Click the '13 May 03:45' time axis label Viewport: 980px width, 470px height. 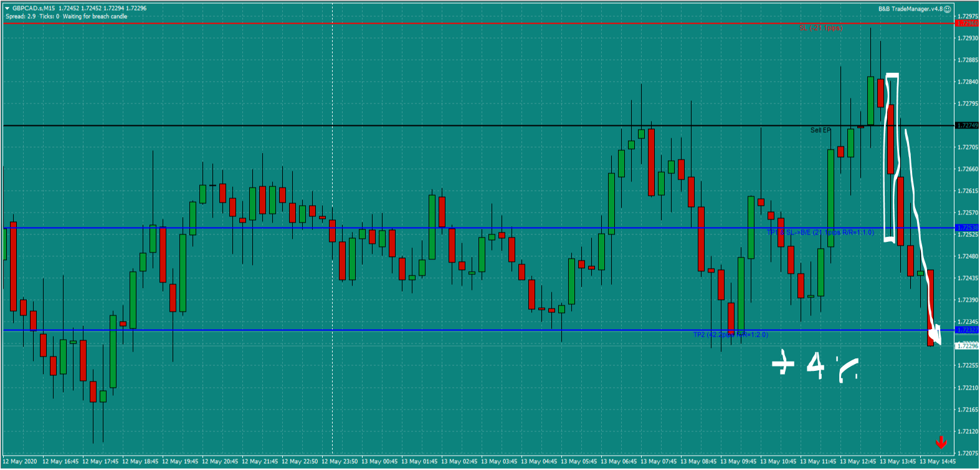click(499, 461)
